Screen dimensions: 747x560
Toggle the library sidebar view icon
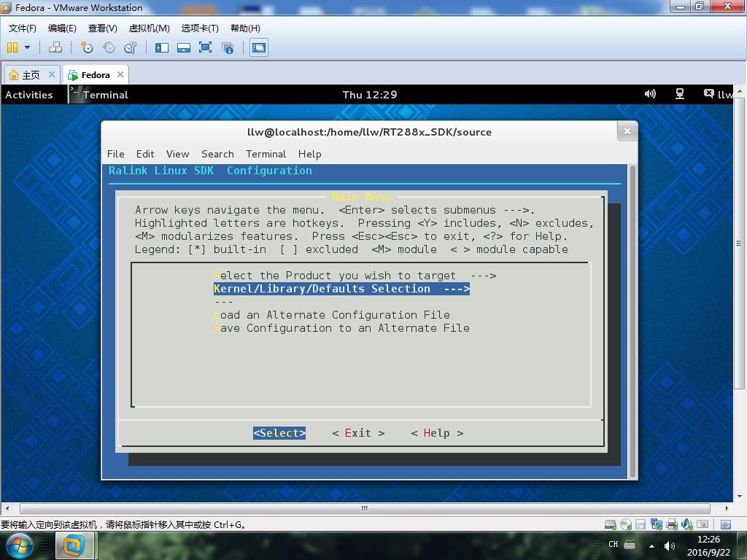(161, 47)
